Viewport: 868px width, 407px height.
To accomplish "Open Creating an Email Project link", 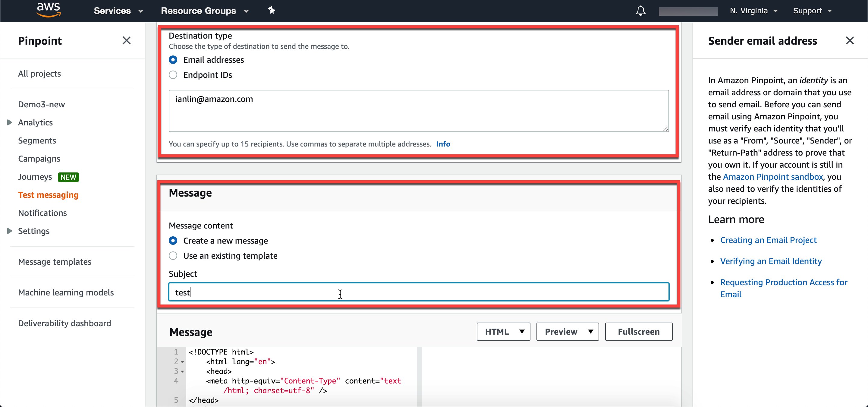I will (768, 240).
